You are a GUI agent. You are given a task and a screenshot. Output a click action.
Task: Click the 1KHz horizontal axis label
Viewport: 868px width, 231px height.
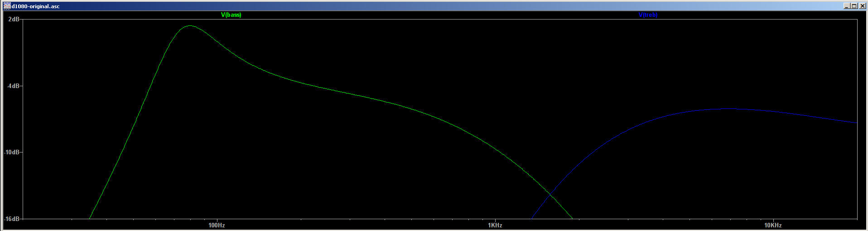coord(495,225)
